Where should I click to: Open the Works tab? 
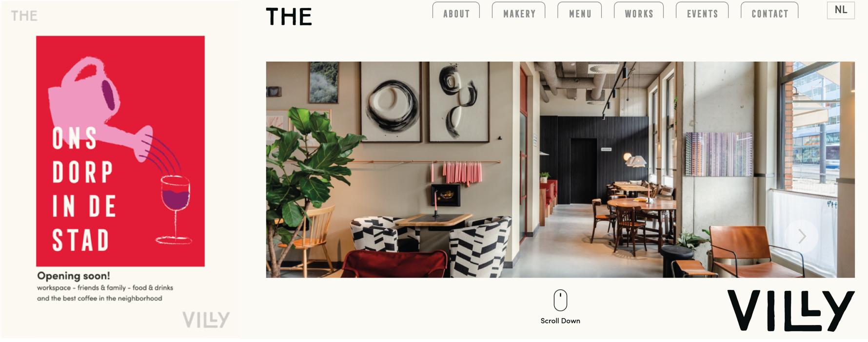click(x=639, y=11)
